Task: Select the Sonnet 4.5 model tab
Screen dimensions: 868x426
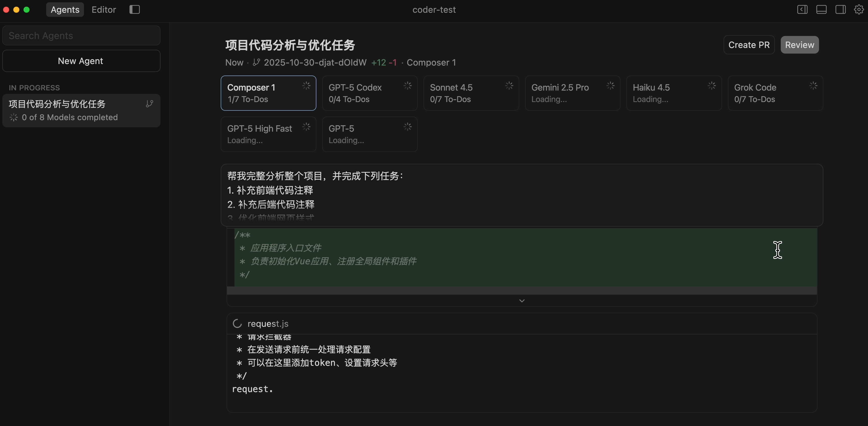Action: pos(471,93)
